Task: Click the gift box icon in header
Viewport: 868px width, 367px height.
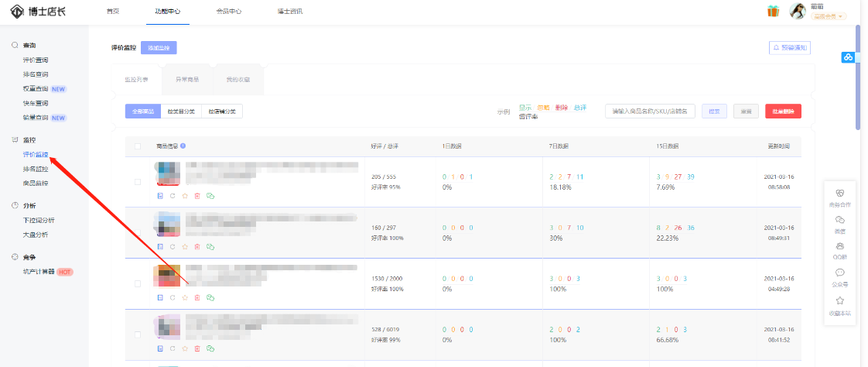Action: 773,11
